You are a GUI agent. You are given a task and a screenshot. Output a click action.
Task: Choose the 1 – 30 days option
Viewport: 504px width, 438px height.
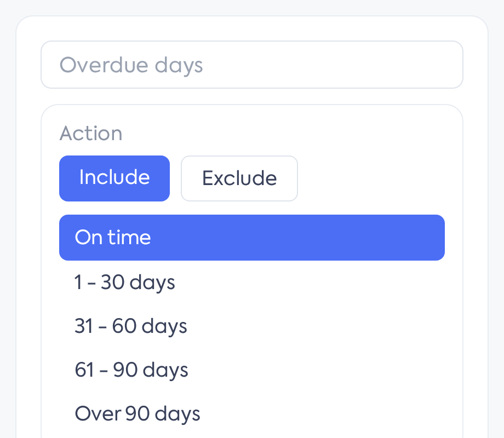point(251,282)
